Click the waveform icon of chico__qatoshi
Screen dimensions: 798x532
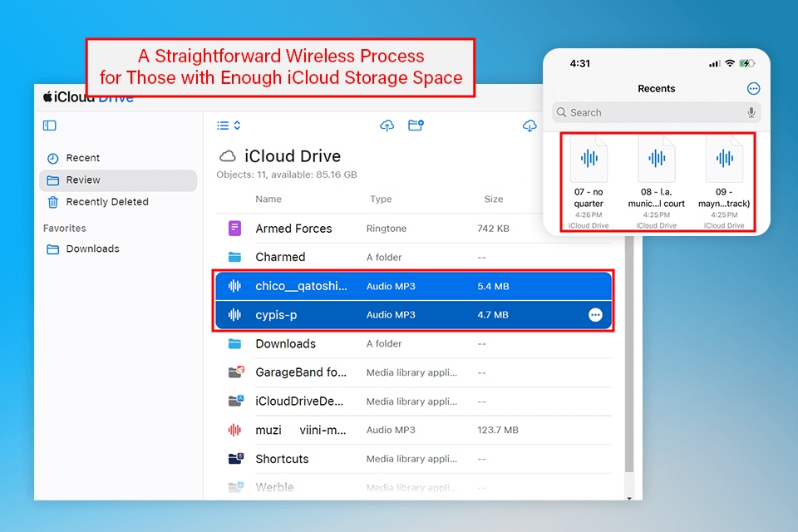click(x=234, y=286)
